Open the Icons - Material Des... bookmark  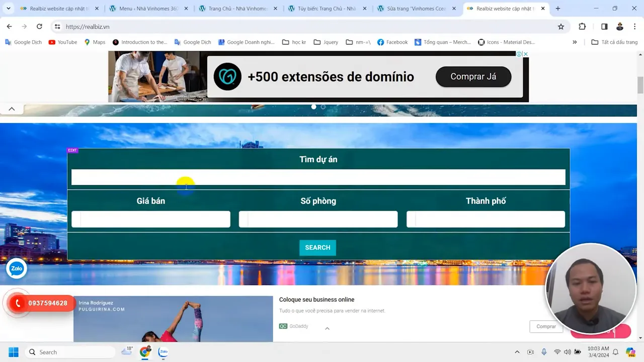coord(506,42)
